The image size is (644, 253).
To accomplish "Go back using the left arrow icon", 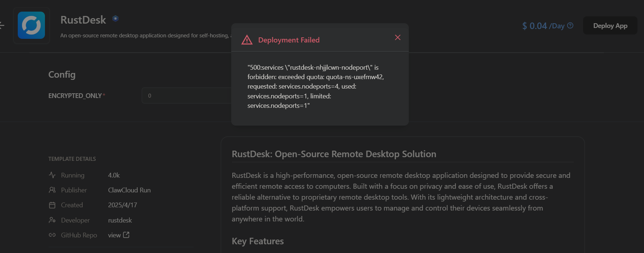I will click(2, 25).
